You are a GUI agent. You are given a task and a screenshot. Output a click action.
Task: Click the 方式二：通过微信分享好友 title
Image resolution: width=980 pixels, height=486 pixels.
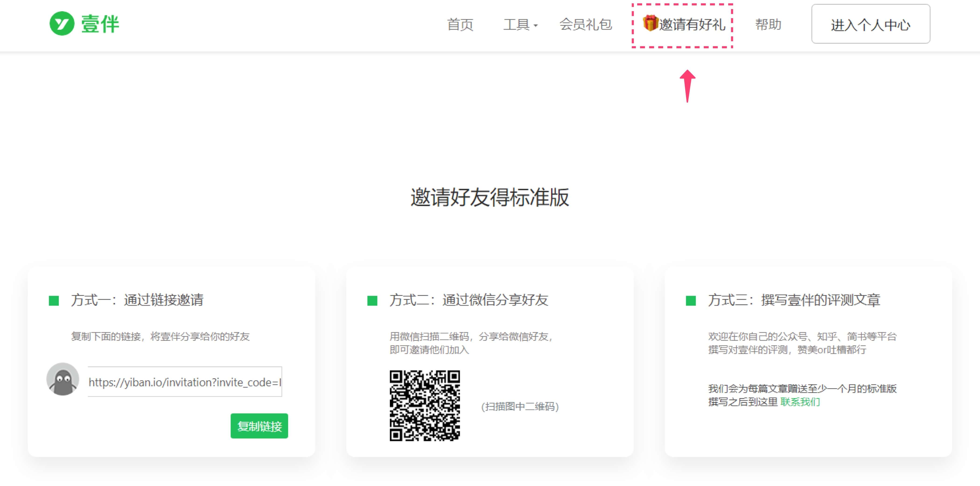click(469, 300)
